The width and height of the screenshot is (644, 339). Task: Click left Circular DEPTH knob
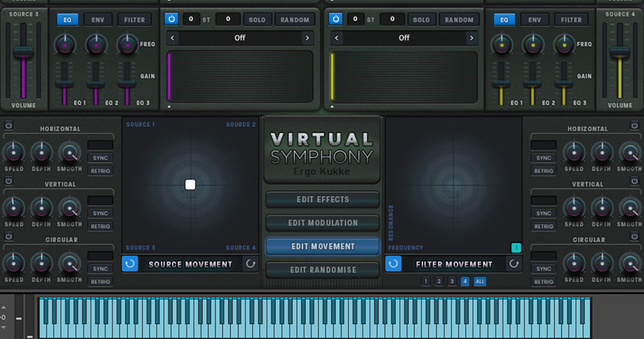pyautogui.click(x=41, y=263)
